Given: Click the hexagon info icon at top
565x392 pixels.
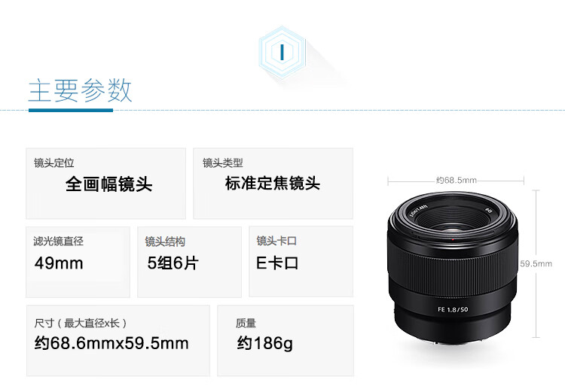Looking at the screenshot, I should click(x=282, y=53).
